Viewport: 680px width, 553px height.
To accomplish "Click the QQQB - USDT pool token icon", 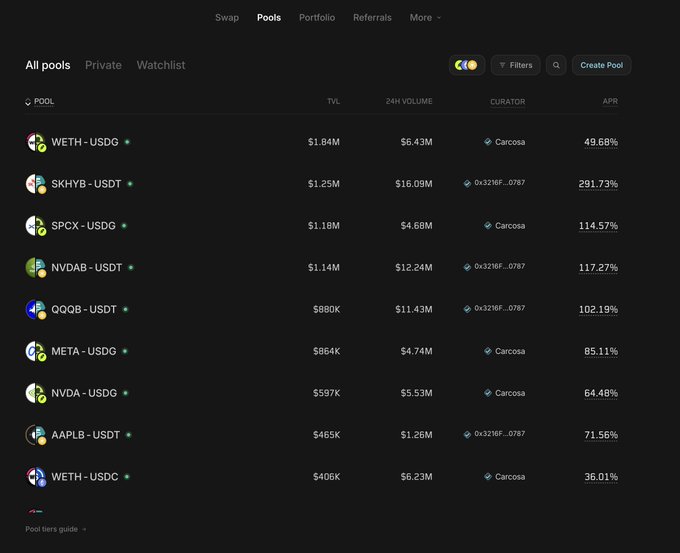I will coord(36,310).
